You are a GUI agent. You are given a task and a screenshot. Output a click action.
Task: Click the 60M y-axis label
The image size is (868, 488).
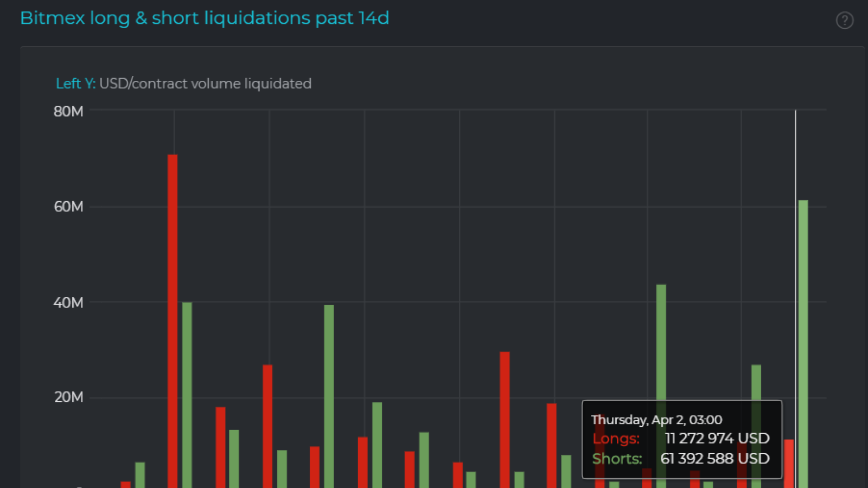(x=68, y=207)
